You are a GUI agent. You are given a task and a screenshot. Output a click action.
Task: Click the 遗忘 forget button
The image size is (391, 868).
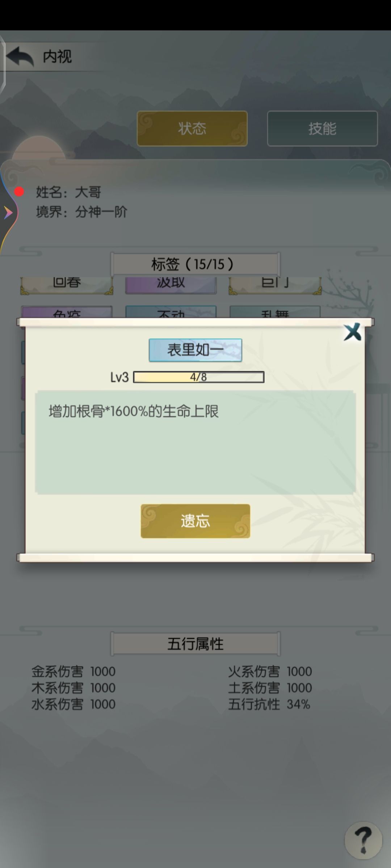pyautogui.click(x=195, y=521)
